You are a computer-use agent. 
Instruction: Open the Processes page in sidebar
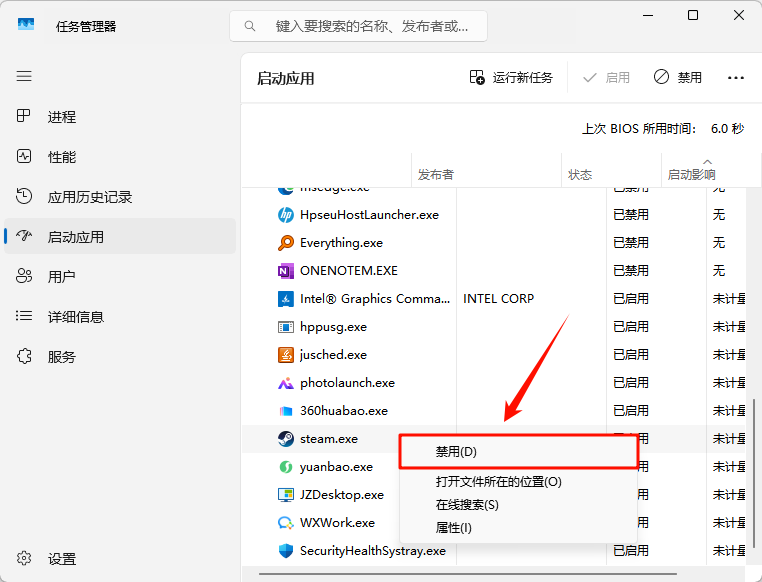[61, 117]
